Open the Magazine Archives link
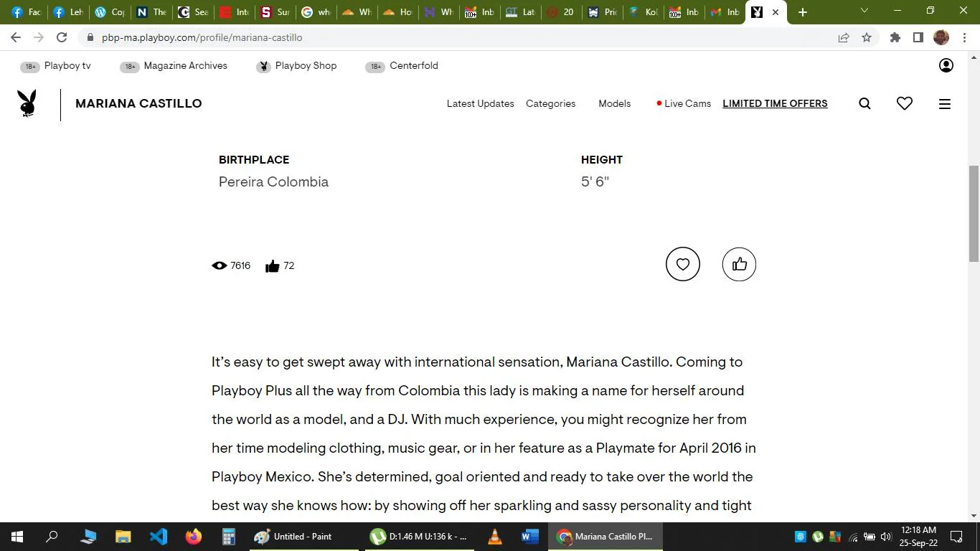Image resolution: width=980 pixels, height=551 pixels. point(185,65)
